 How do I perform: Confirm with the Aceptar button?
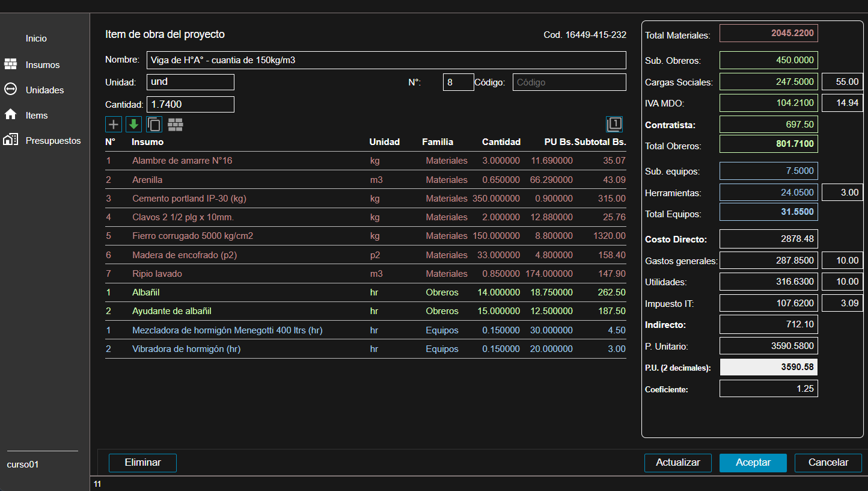pos(753,463)
